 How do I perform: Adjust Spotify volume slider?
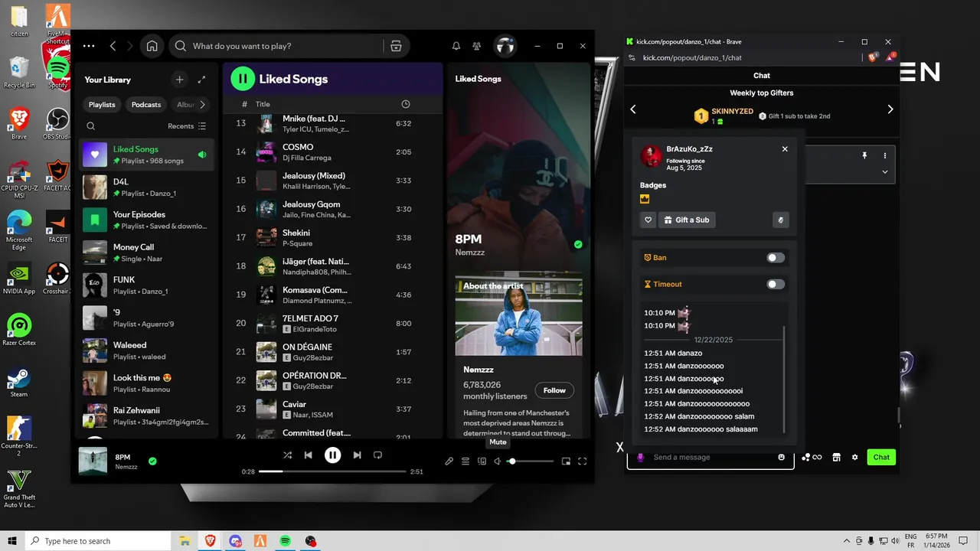(x=532, y=461)
